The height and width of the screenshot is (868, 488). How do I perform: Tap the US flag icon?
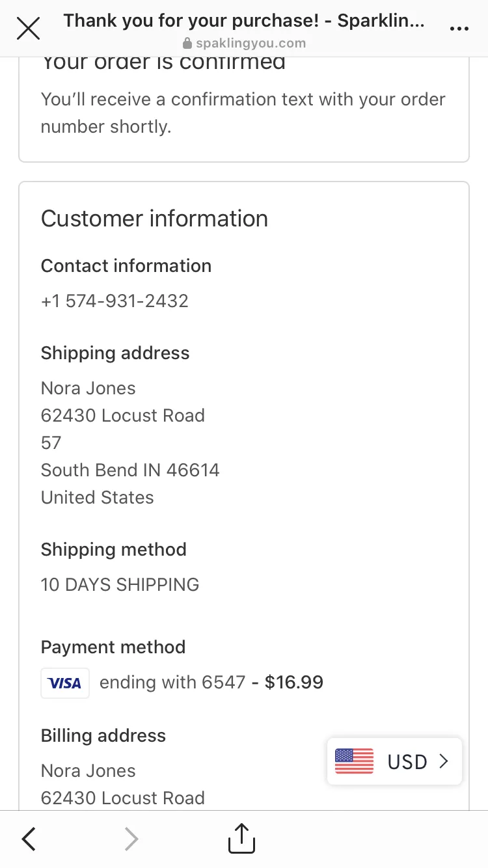354,761
